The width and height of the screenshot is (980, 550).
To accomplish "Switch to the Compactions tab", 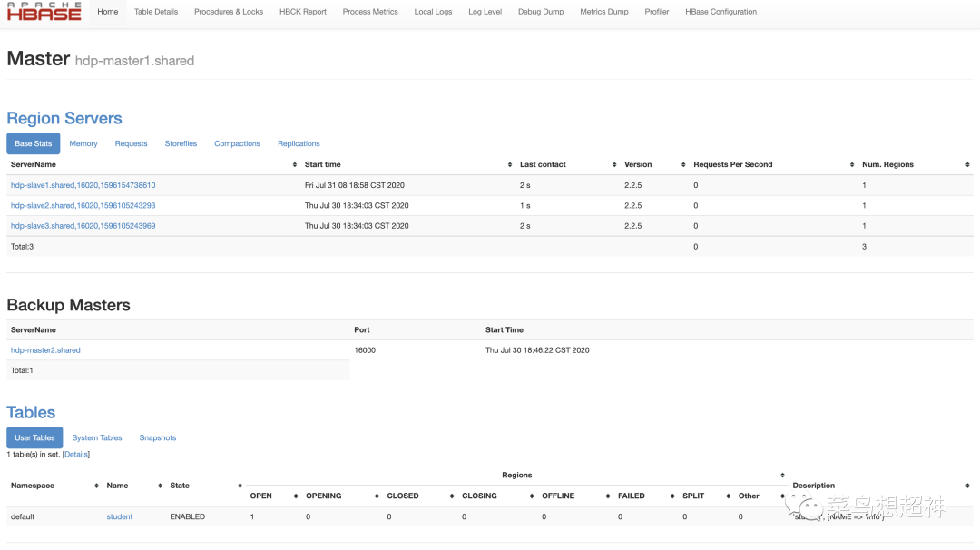I will point(237,143).
